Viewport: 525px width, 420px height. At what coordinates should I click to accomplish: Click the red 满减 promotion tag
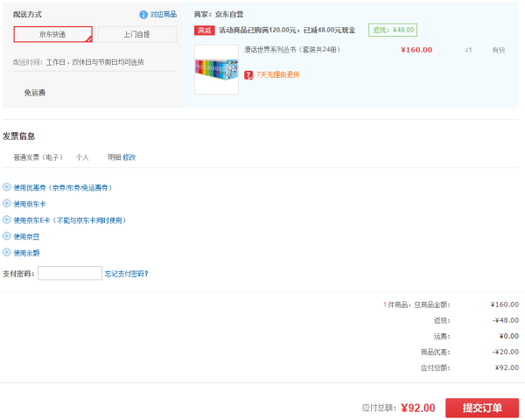click(x=204, y=30)
